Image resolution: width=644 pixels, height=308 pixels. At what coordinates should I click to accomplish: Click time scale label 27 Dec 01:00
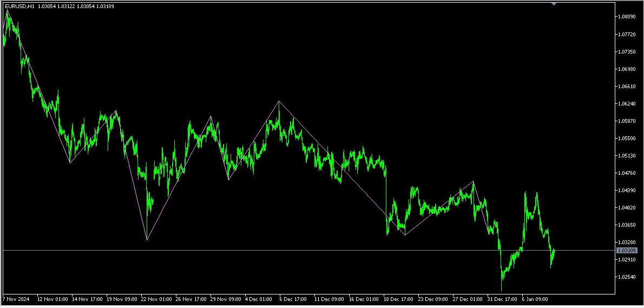tap(468, 299)
